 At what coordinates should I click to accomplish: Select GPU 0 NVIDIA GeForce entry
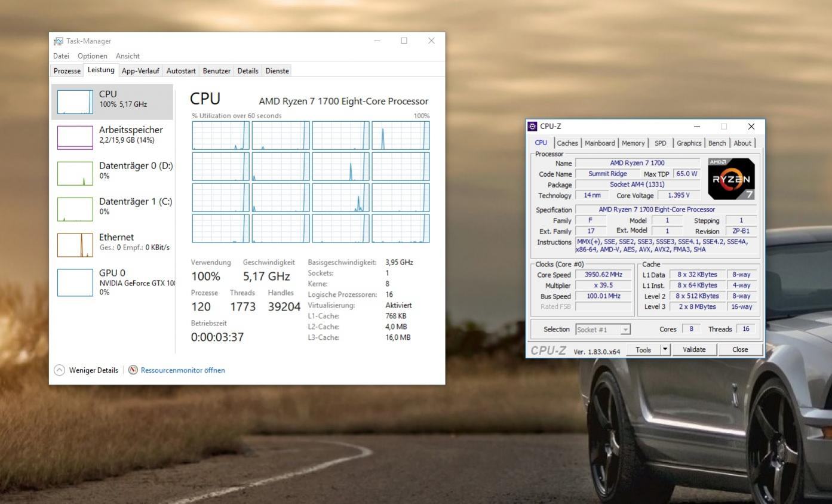(x=112, y=282)
